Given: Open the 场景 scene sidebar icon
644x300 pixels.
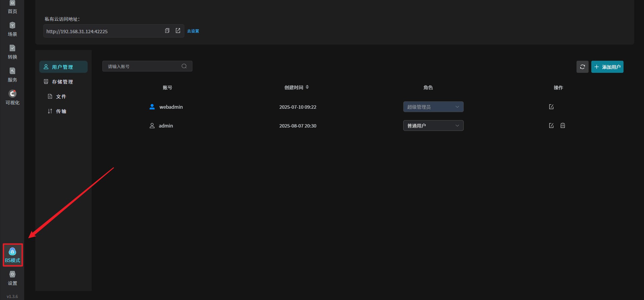Looking at the screenshot, I should (x=12, y=29).
